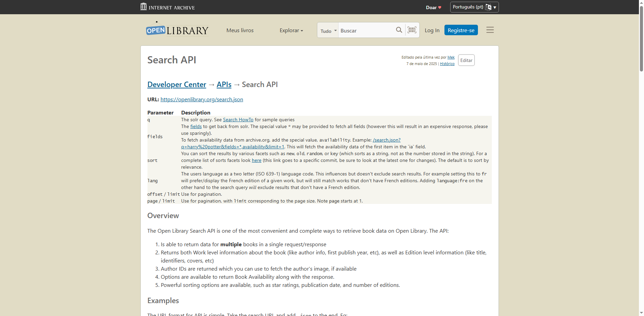644x316 pixels.
Task: Select the barcode scanner search icon
Action: [x=412, y=30]
